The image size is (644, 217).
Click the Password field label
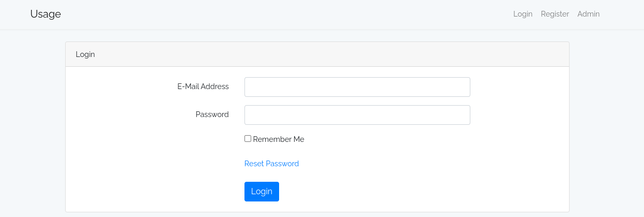212,114
